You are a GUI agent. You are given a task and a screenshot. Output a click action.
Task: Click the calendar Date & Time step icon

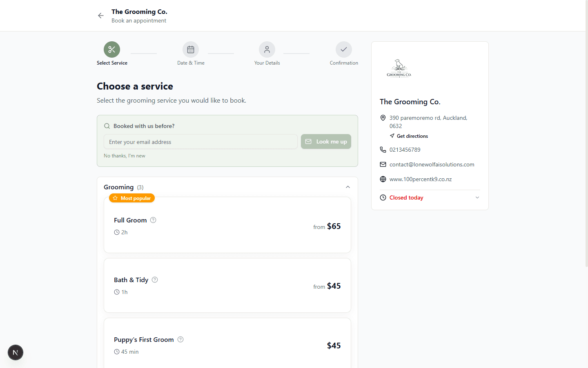[190, 49]
